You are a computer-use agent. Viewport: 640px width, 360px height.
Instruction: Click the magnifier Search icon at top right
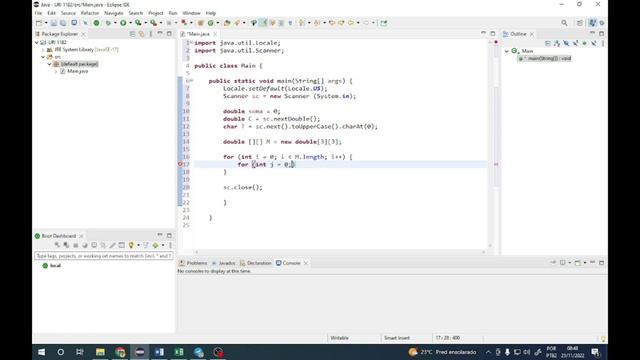(564, 23)
